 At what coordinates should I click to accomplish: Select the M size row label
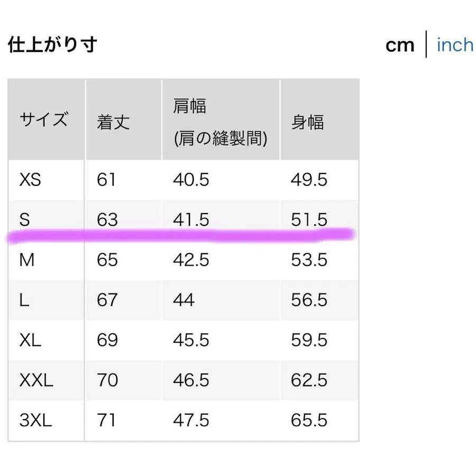[28, 260]
